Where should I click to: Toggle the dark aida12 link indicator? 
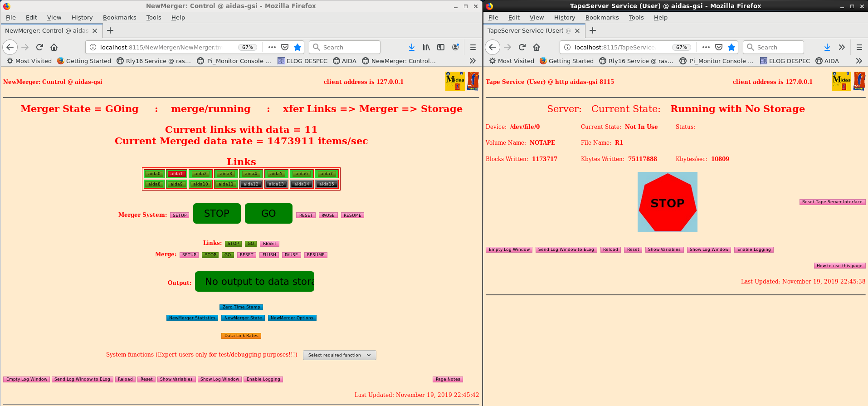[x=251, y=184]
